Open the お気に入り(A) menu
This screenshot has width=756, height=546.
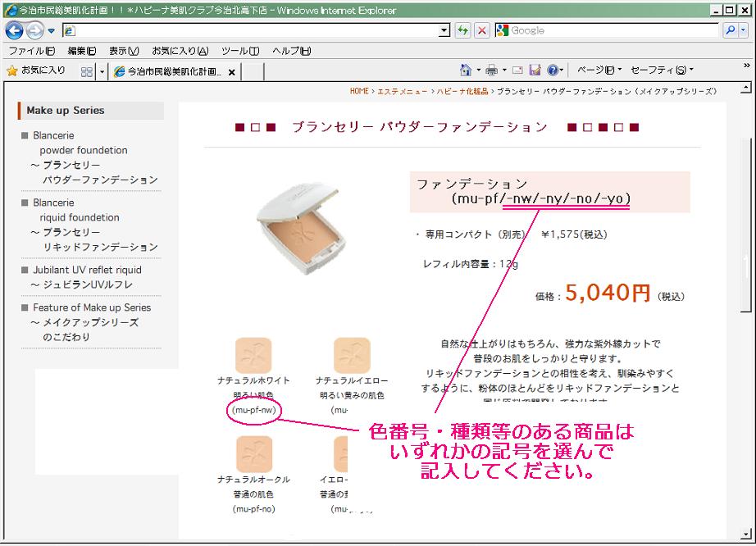(180, 51)
